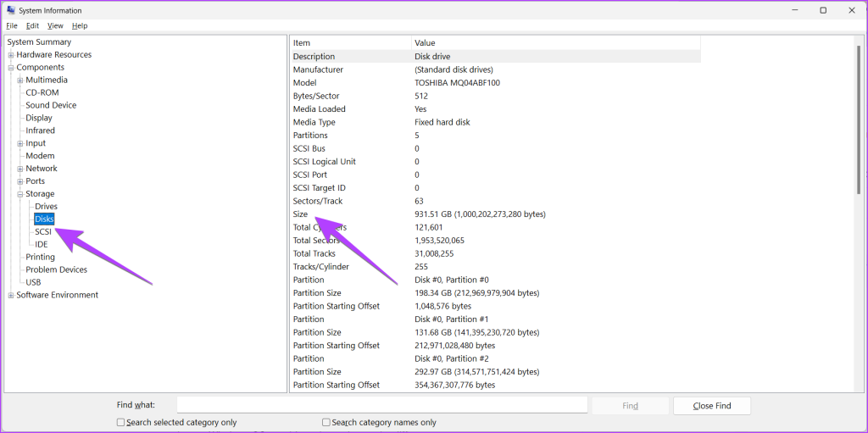Maximize the System Information window
Screen dimensions: 868x433
(822, 10)
